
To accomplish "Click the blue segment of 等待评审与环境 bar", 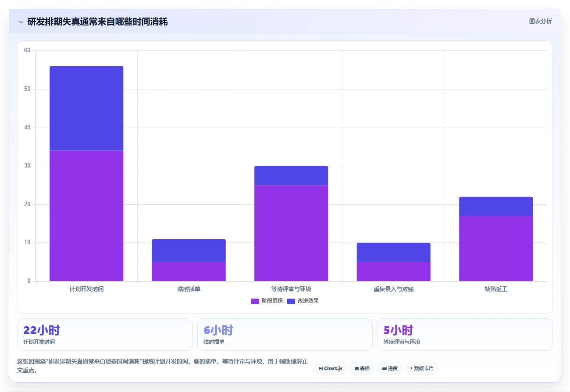I will (291, 175).
